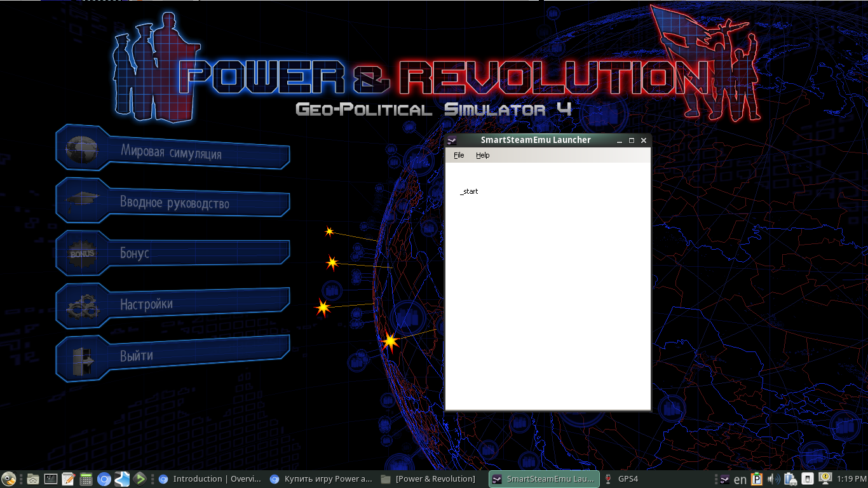
Task: Click Выйти to exit the game
Action: click(173, 358)
